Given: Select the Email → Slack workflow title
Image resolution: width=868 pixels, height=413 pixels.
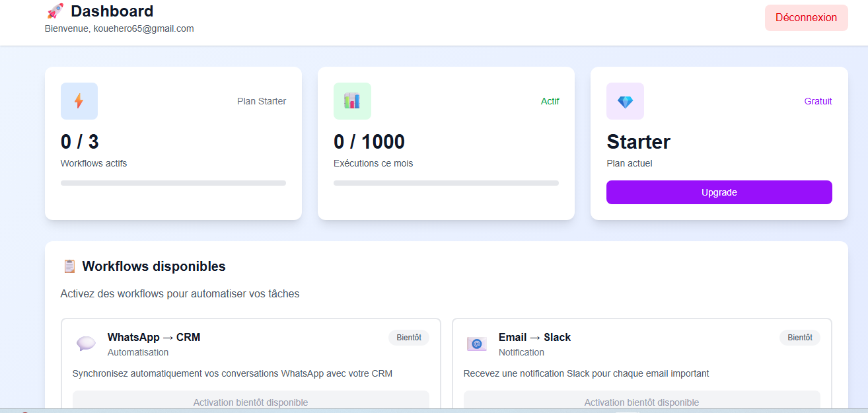Looking at the screenshot, I should (534, 337).
